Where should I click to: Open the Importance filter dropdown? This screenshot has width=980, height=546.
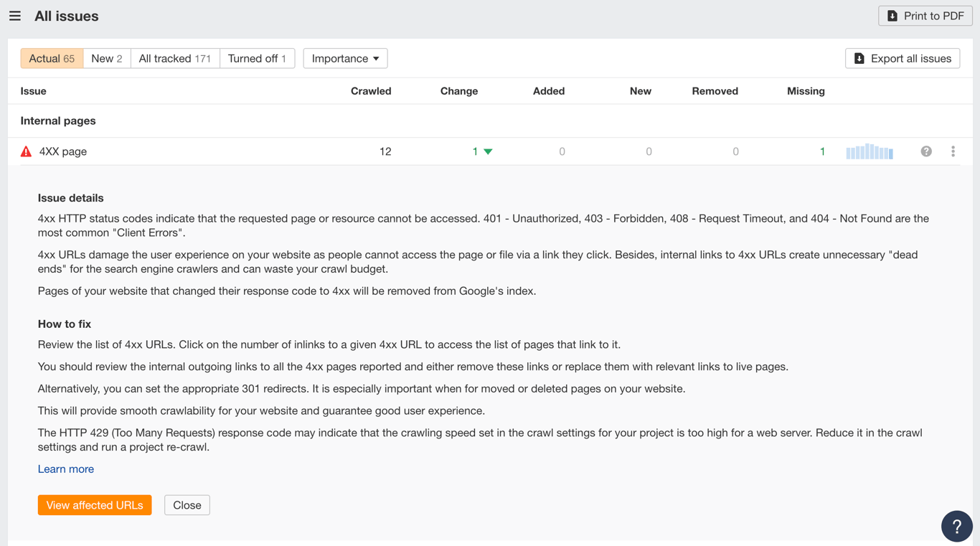[x=345, y=58]
